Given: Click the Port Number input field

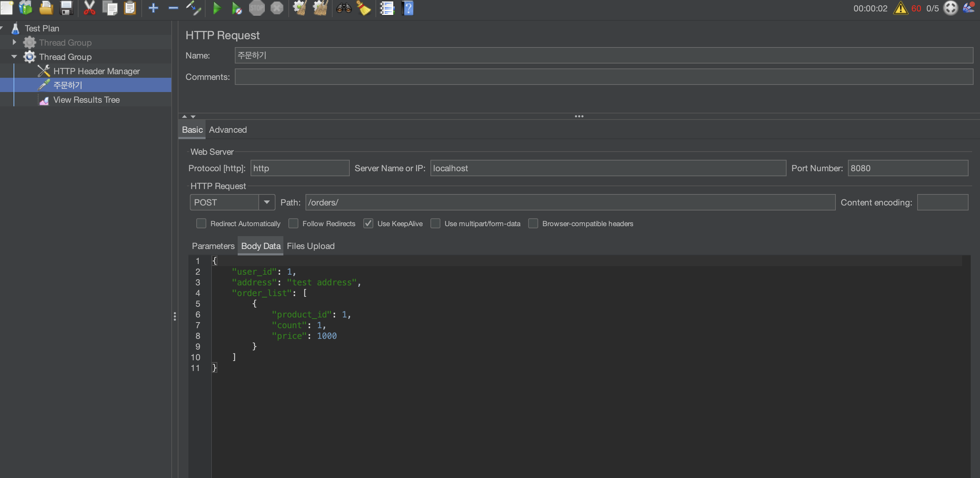Looking at the screenshot, I should click(907, 168).
